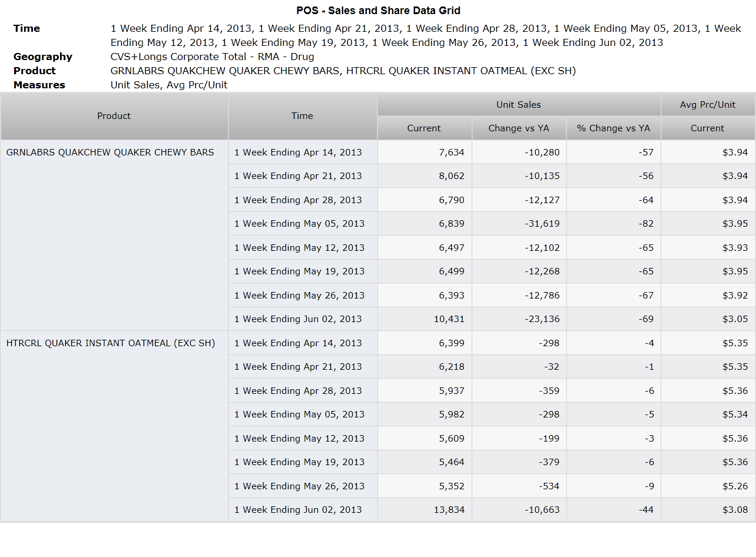
Task: Select unit sales cell 6,499
Action: coord(425,271)
